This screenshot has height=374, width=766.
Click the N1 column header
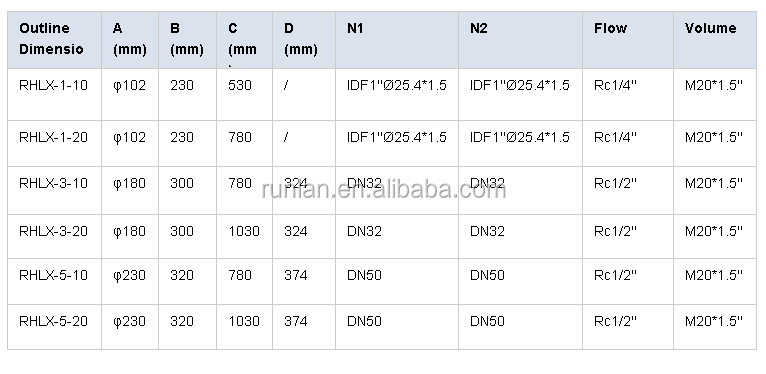pos(397,40)
